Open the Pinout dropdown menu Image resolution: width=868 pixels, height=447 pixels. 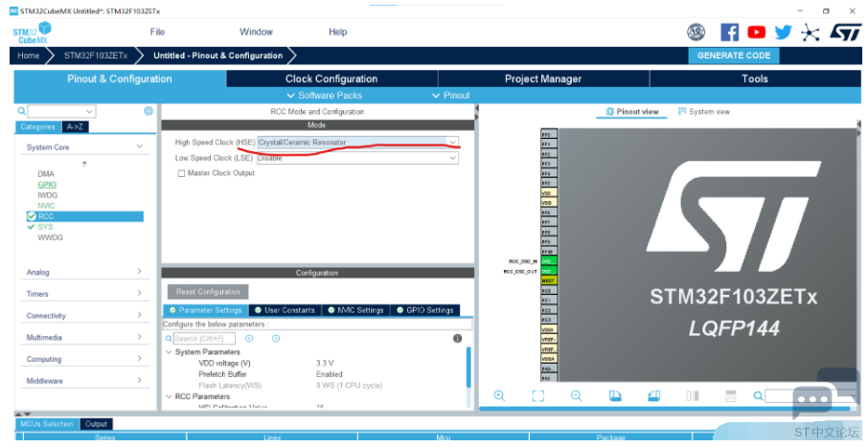pyautogui.click(x=450, y=95)
